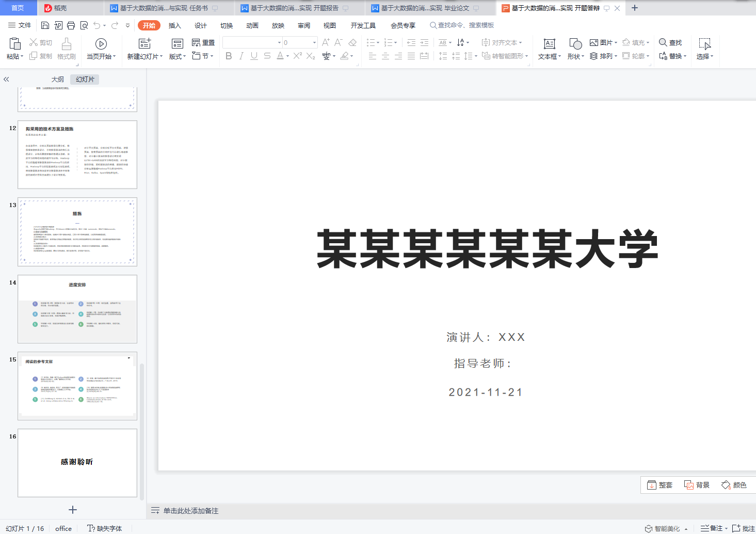Click the bullet list icon
This screenshot has width=756, height=534.
pos(371,42)
